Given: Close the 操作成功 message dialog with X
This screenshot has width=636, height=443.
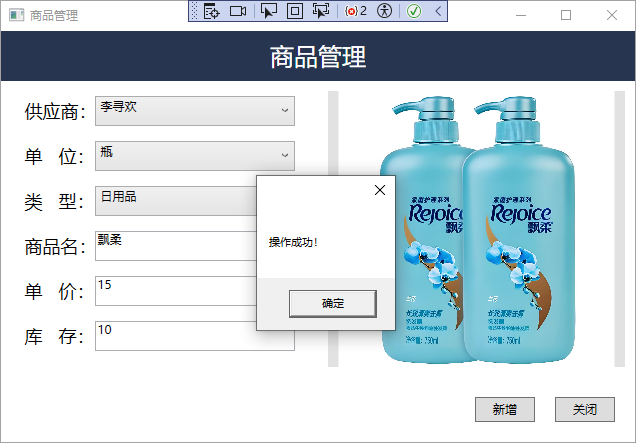Looking at the screenshot, I should click(x=380, y=190).
